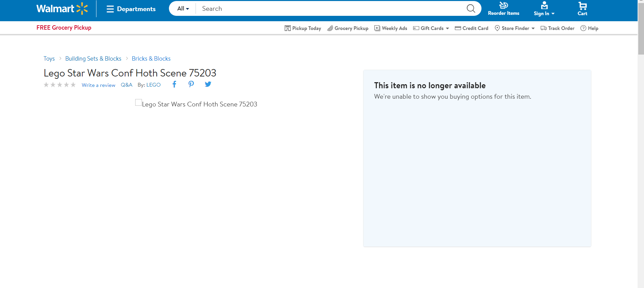Click the Pickup Today storefront icon
The height and width of the screenshot is (288, 644).
288,28
